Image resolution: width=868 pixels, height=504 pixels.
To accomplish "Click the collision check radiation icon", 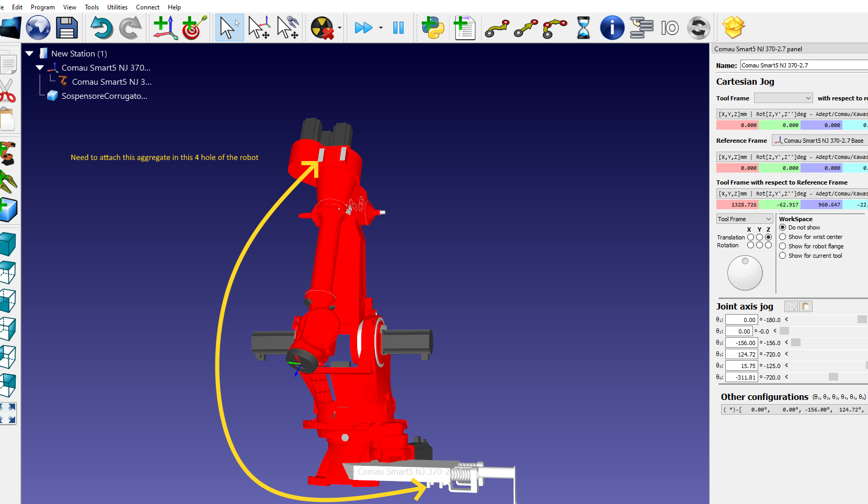I will [322, 28].
